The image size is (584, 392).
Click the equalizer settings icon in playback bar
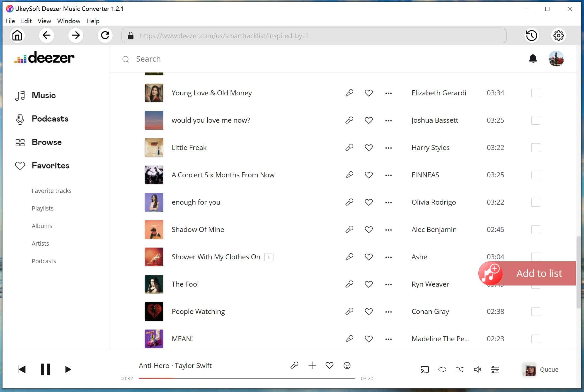click(x=495, y=369)
